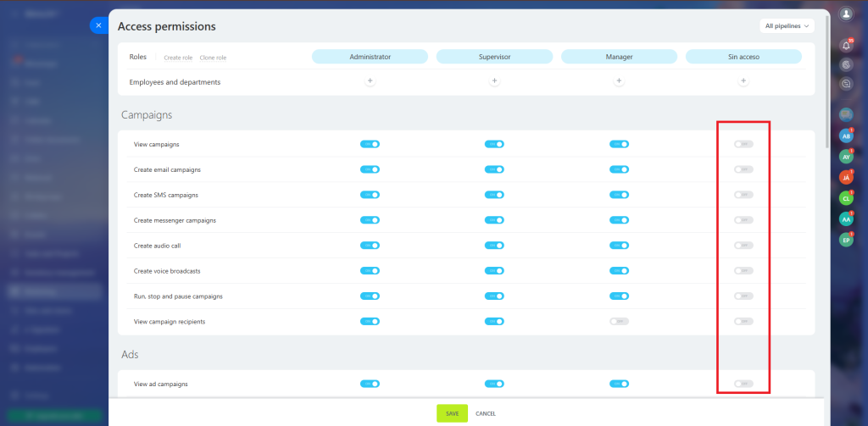Turn off Create audio call for Supervisor
The width and height of the screenshot is (868, 426).
coord(494,246)
